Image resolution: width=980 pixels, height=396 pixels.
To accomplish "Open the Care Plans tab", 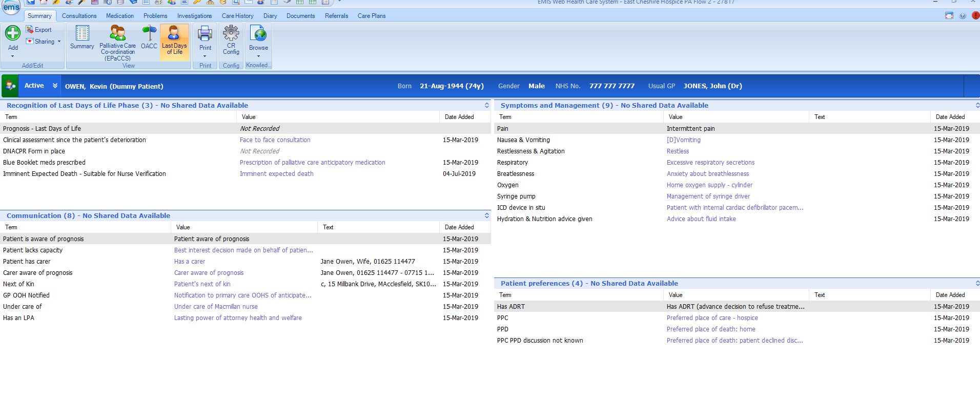I will pos(372,16).
